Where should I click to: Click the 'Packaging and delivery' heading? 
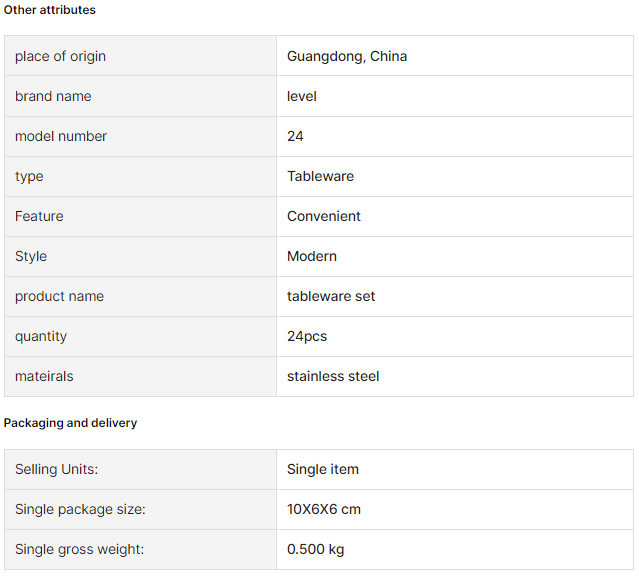point(71,423)
